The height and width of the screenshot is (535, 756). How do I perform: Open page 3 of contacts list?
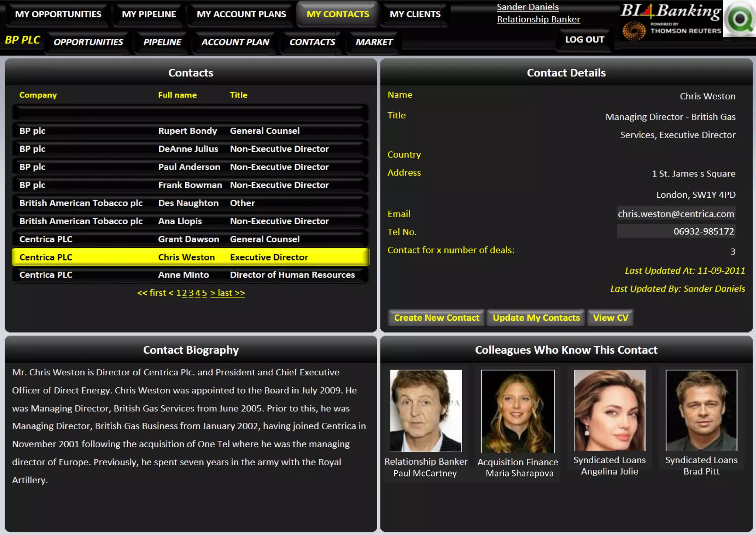191,293
